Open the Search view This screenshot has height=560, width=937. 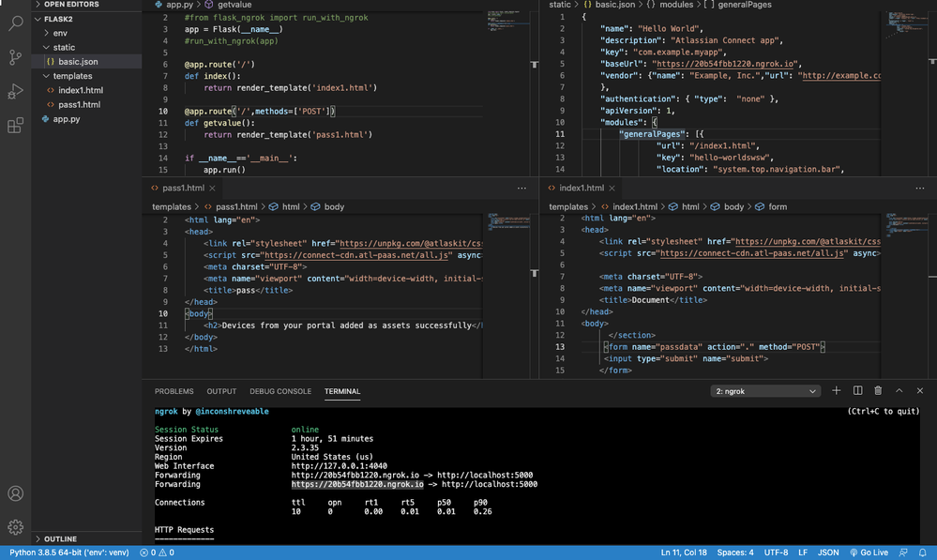[14, 23]
